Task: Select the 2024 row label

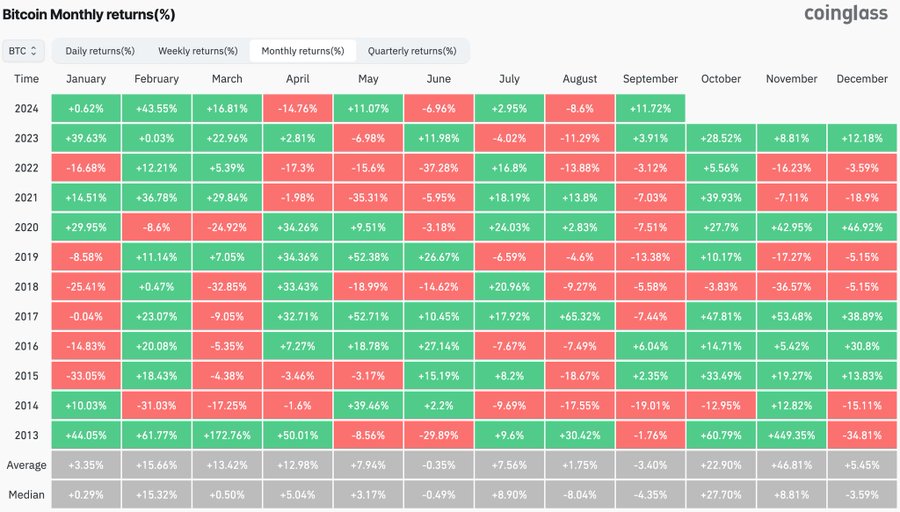Action: 27,108
